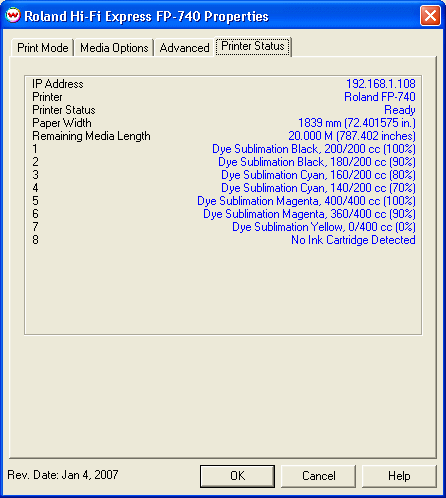Viewport: 446px width, 498px height.
Task: Click the Ready printer status value
Action: click(x=400, y=110)
